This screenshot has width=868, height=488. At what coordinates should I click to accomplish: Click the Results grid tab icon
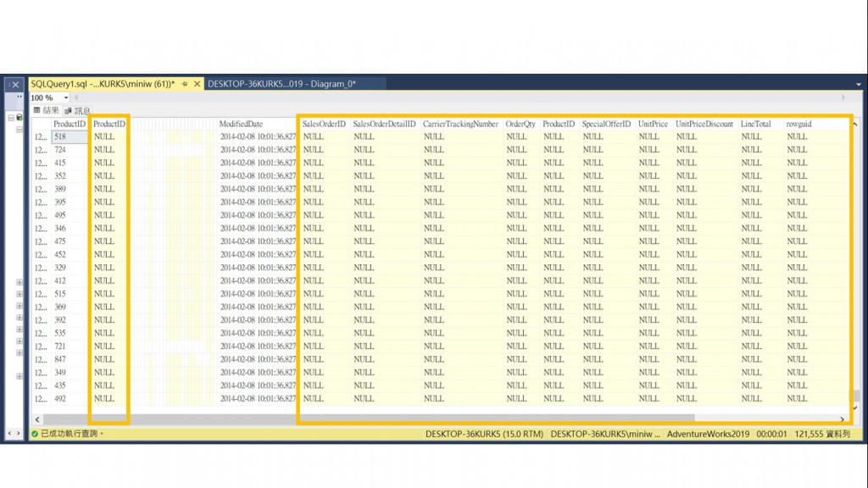[x=36, y=110]
